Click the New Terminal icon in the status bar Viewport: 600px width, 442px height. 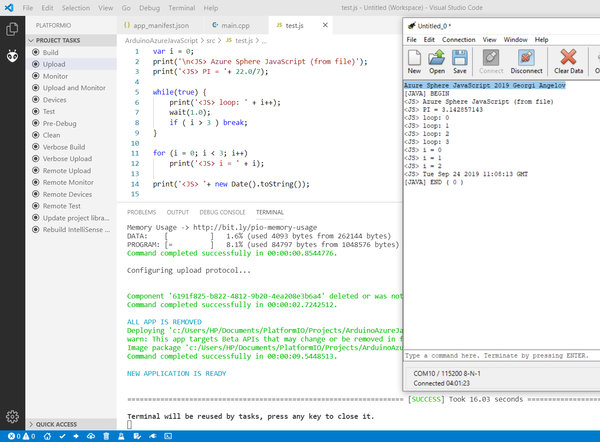(168, 436)
